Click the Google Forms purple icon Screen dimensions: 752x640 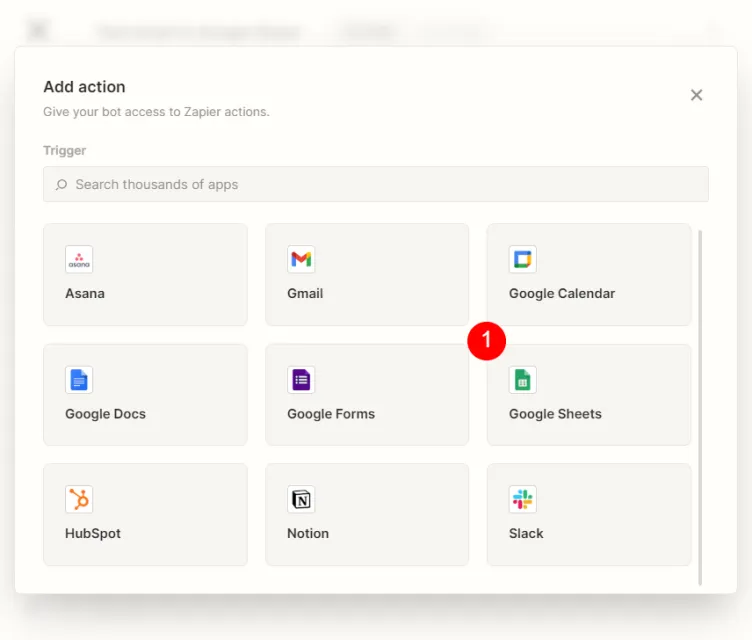tap(301, 379)
